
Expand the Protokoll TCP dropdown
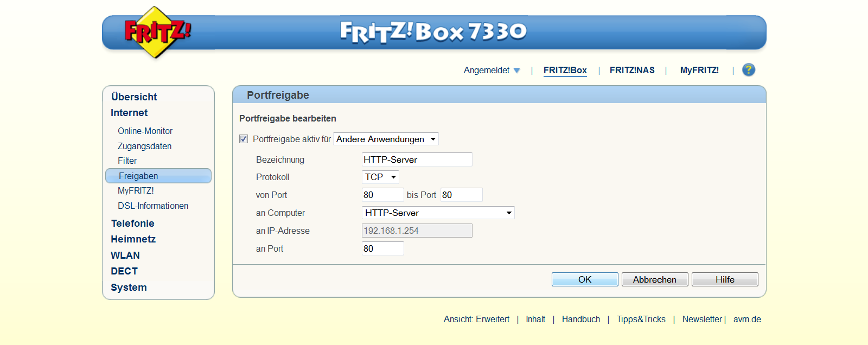coord(380,177)
